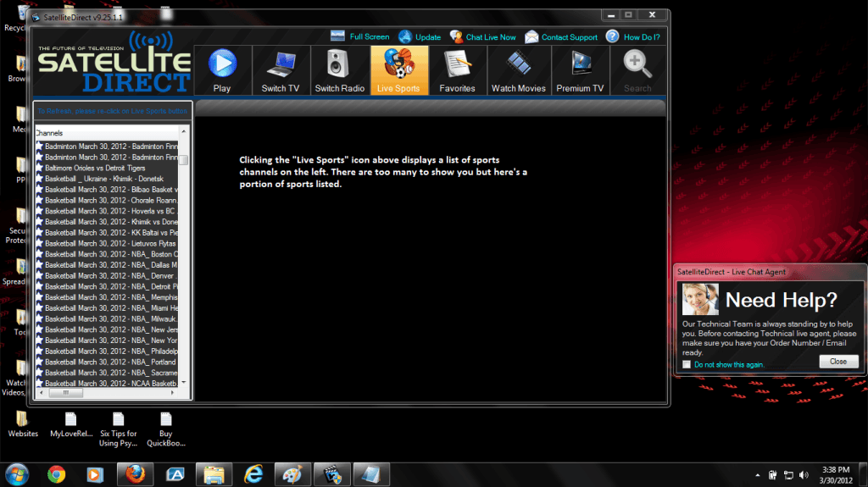Screen dimensions: 868x487
Task: Click the channel list scroll-down arrow
Action: (x=184, y=383)
